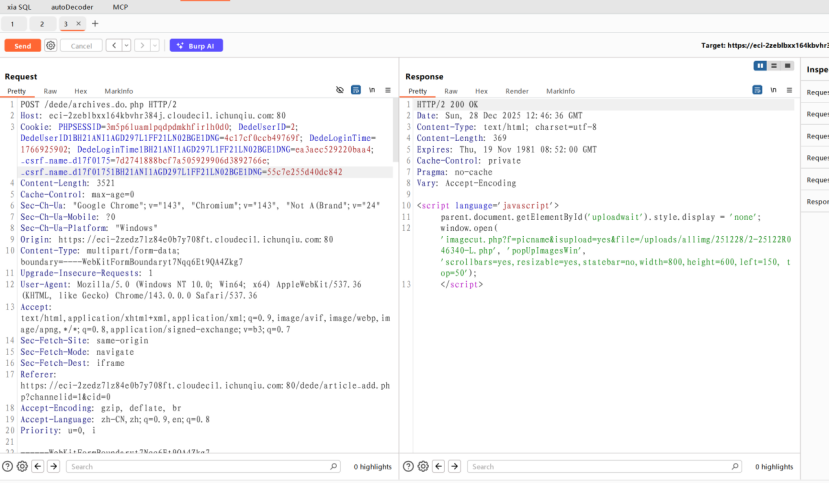This screenshot has height=483, width=829.
Task: Switch to the top-bottom stacked layout
Action: point(773,66)
